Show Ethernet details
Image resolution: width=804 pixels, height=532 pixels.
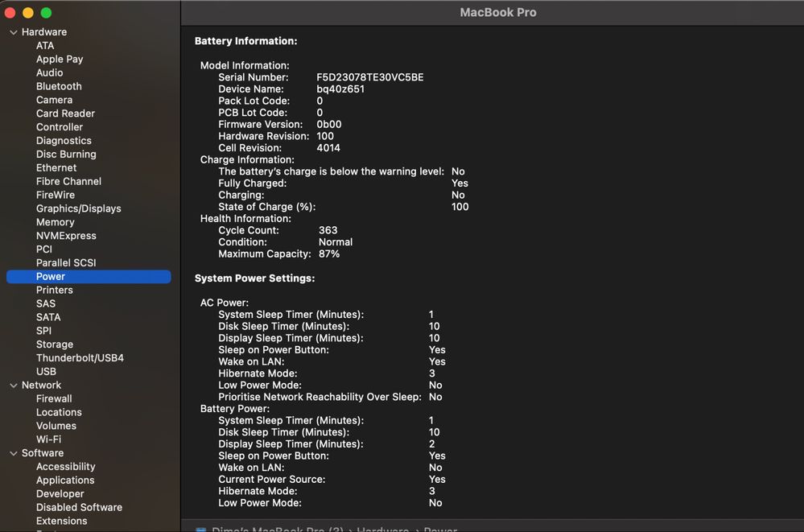click(x=56, y=167)
